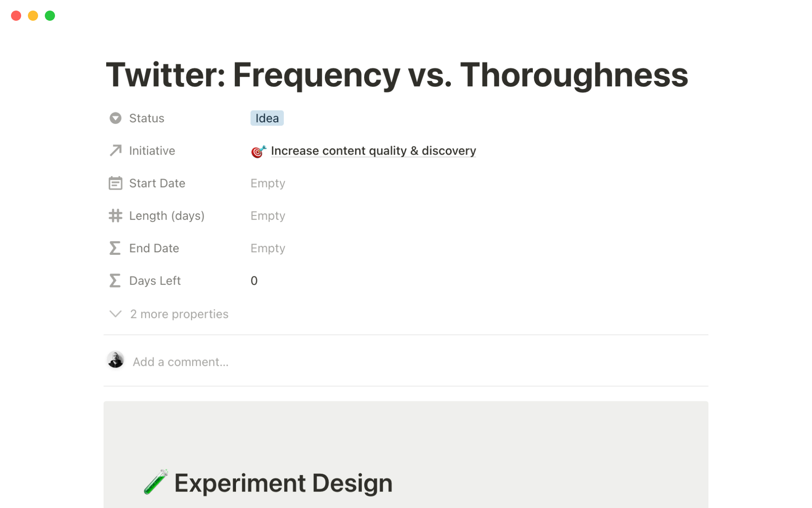Screen dimensions: 812x508
Task: Click the Experiment Design heading
Action: [x=283, y=483]
